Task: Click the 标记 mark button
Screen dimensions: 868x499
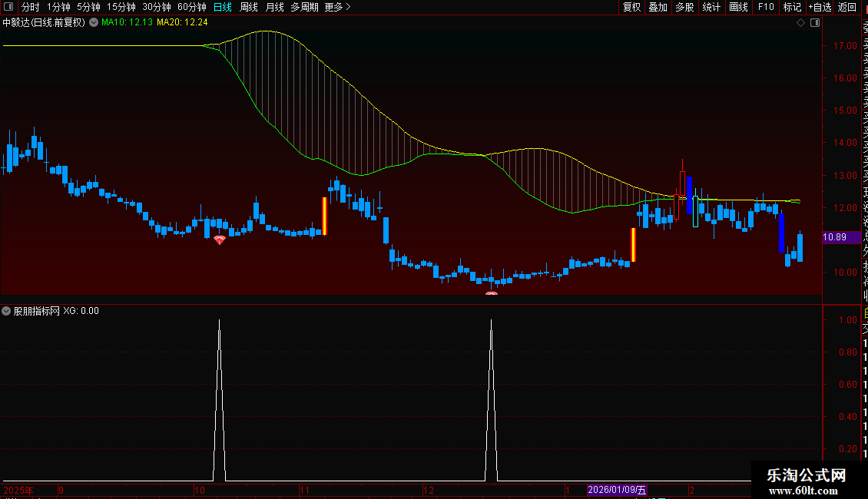Action: (792, 7)
